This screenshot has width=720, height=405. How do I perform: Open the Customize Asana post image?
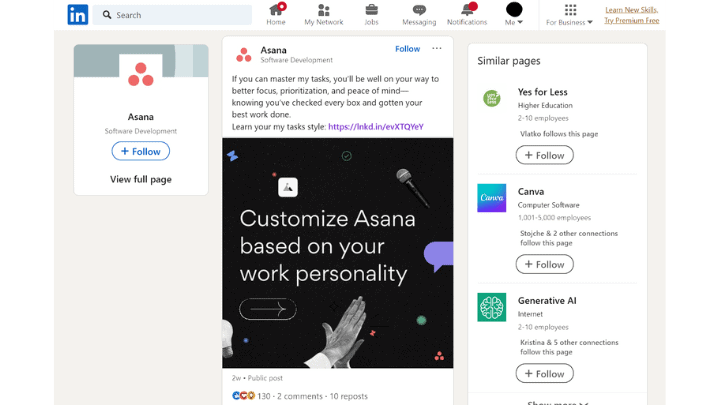coord(338,253)
